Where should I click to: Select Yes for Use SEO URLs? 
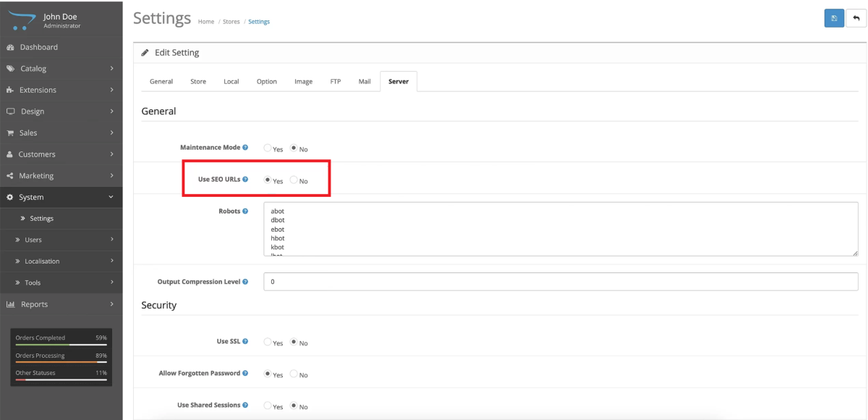coord(268,180)
